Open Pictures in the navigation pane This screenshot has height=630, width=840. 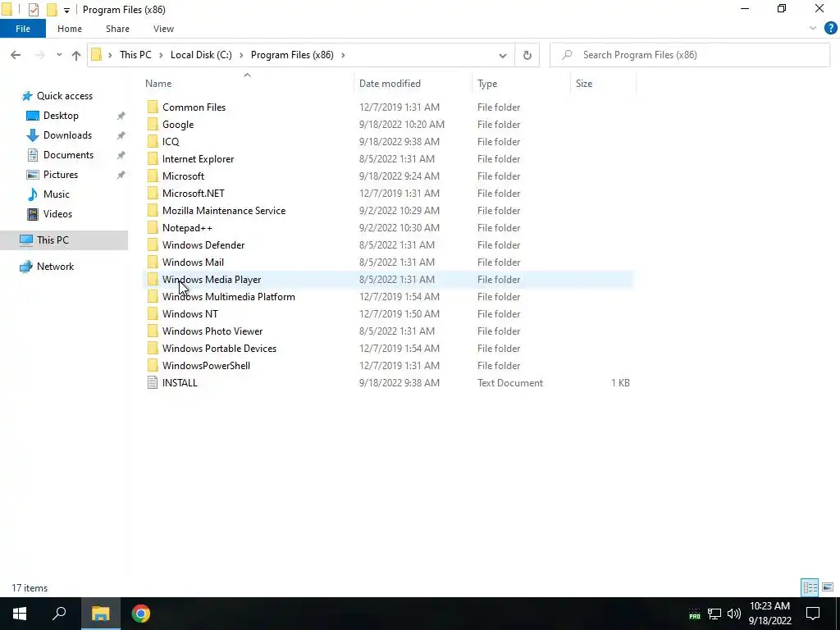coord(60,175)
